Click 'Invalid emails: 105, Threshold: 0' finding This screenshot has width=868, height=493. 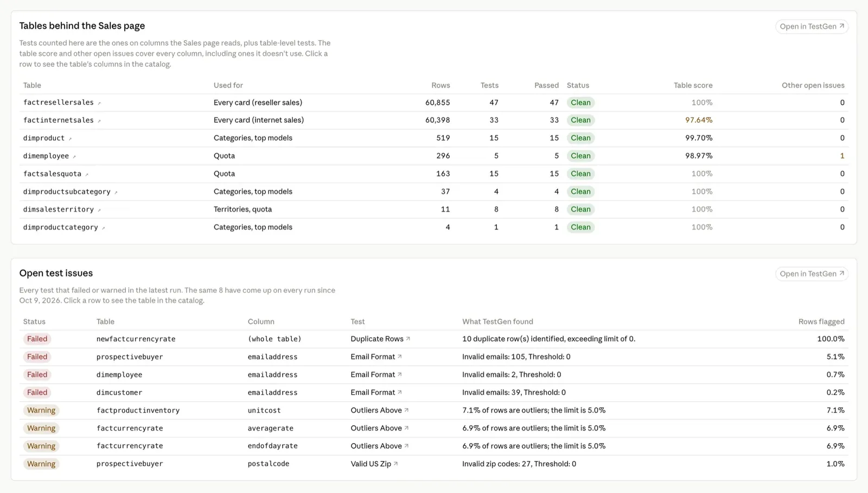pos(516,357)
